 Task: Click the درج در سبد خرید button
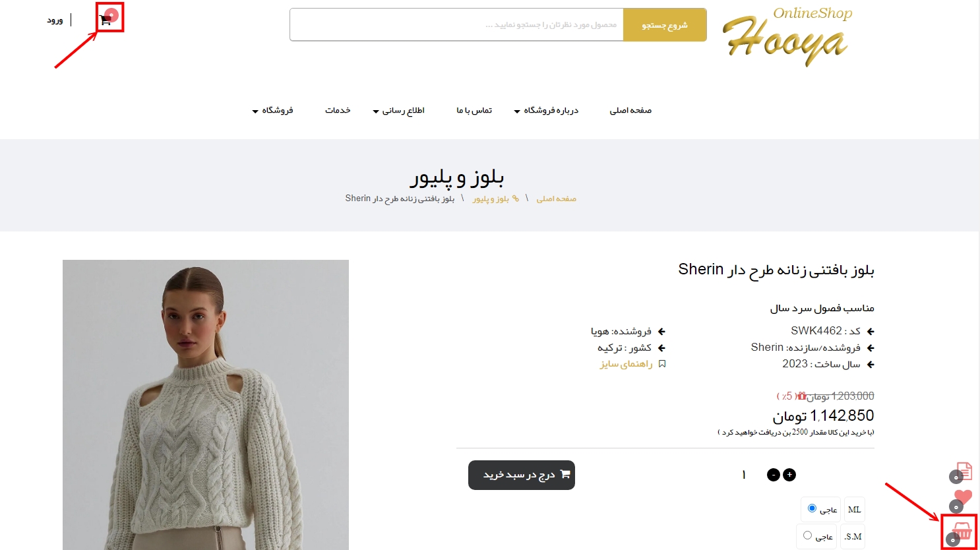click(x=522, y=475)
